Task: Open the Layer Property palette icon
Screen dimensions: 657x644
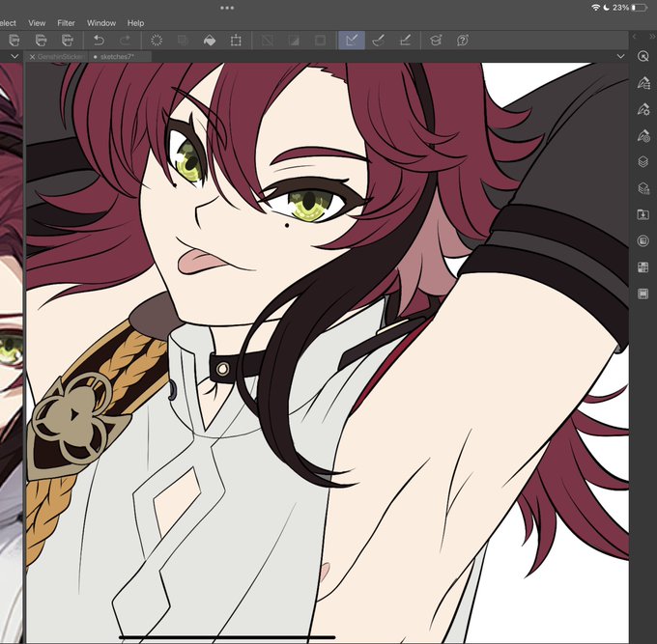Action: coord(643,188)
